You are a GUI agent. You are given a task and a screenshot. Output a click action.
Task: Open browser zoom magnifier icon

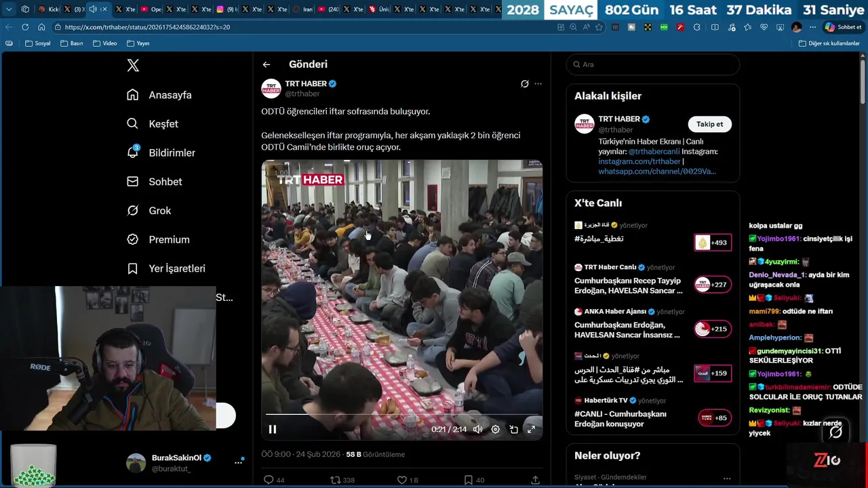coord(573,27)
